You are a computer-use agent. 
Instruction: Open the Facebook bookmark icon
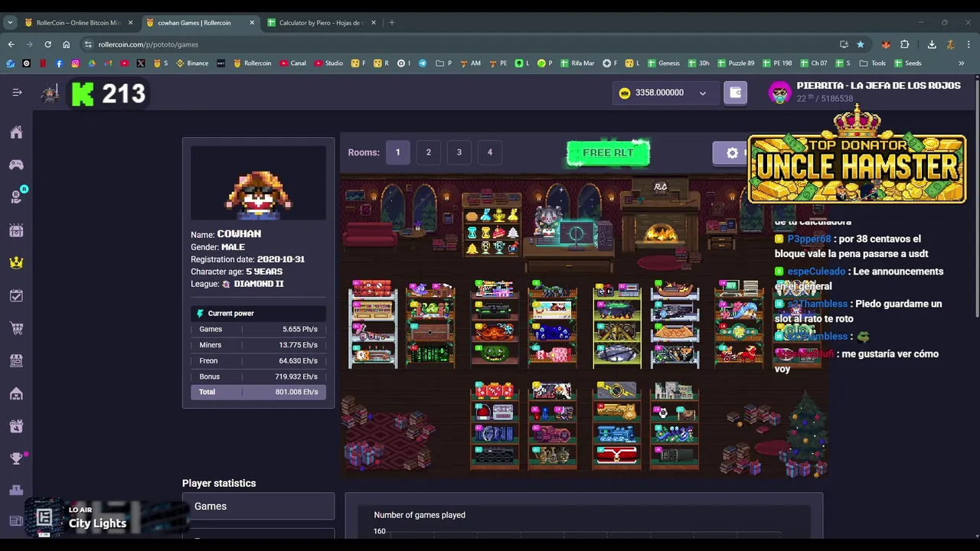pos(59,64)
